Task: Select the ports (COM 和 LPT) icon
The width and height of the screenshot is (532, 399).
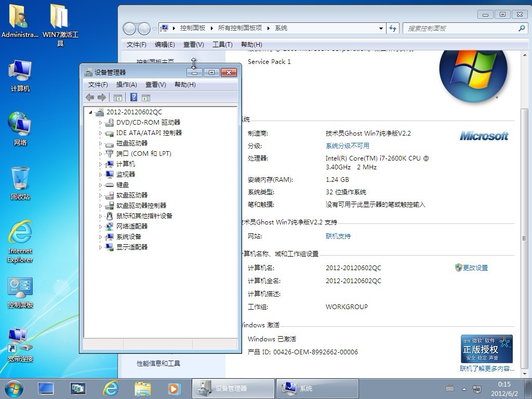Action: 110,154
